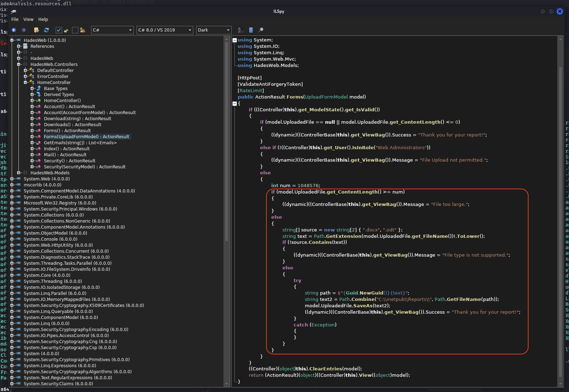Screen dimensions: 569x392
Task: Expand the HadesWeb.Models namespace
Action: 19,173
